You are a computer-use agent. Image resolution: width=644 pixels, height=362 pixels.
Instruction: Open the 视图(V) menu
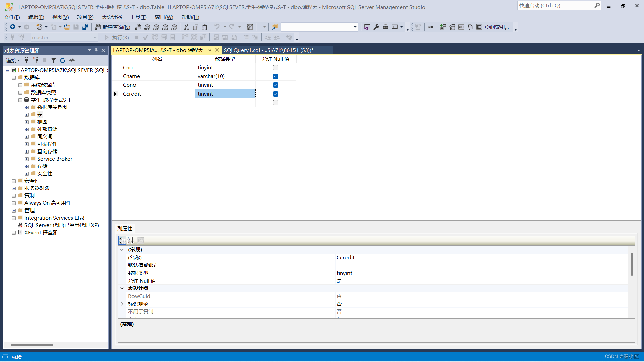pos(60,17)
